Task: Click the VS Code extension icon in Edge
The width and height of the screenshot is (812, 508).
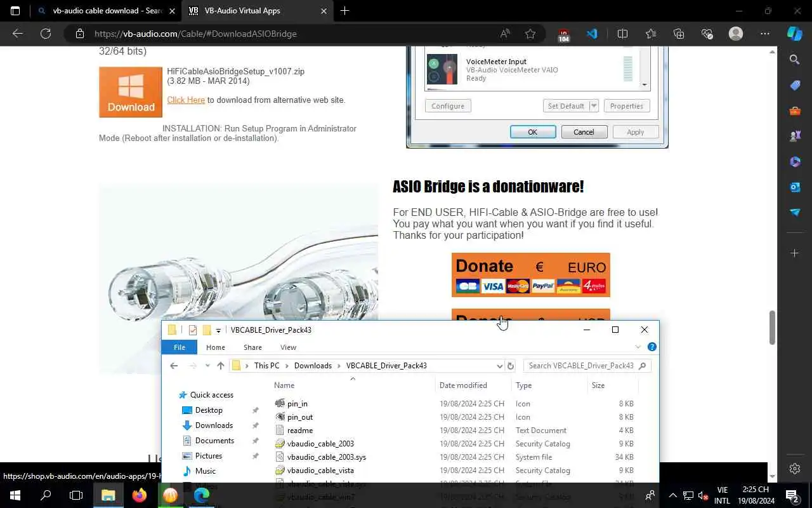Action: click(592, 34)
